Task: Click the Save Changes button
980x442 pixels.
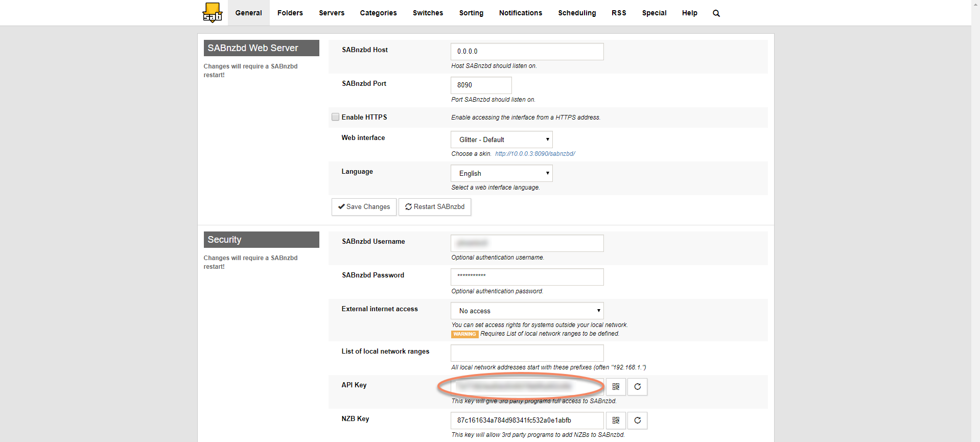Action: tap(364, 207)
